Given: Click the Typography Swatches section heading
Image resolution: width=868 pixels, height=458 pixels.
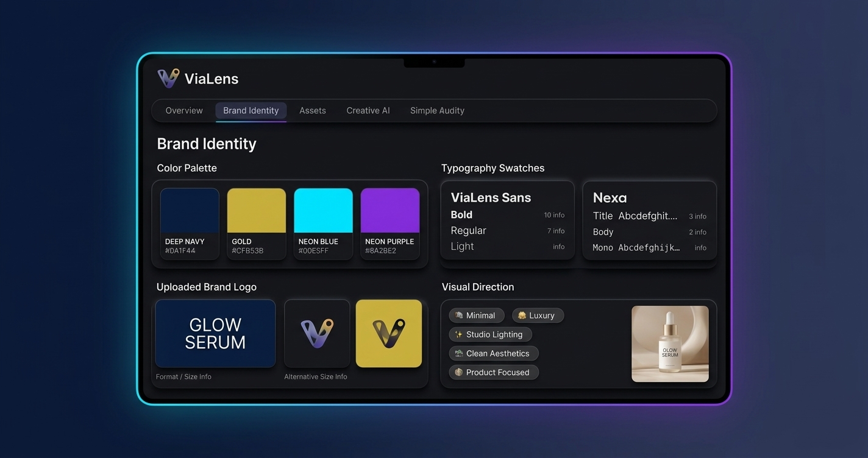Looking at the screenshot, I should 493,168.
